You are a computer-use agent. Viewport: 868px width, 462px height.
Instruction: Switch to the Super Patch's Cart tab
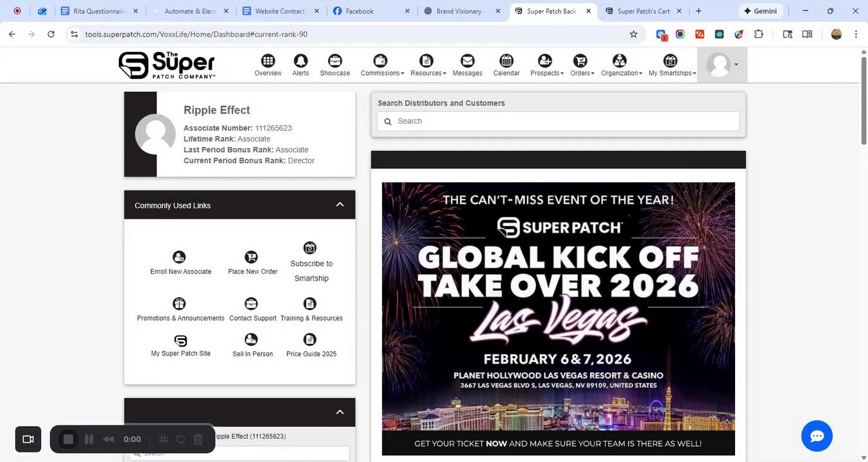tap(643, 11)
